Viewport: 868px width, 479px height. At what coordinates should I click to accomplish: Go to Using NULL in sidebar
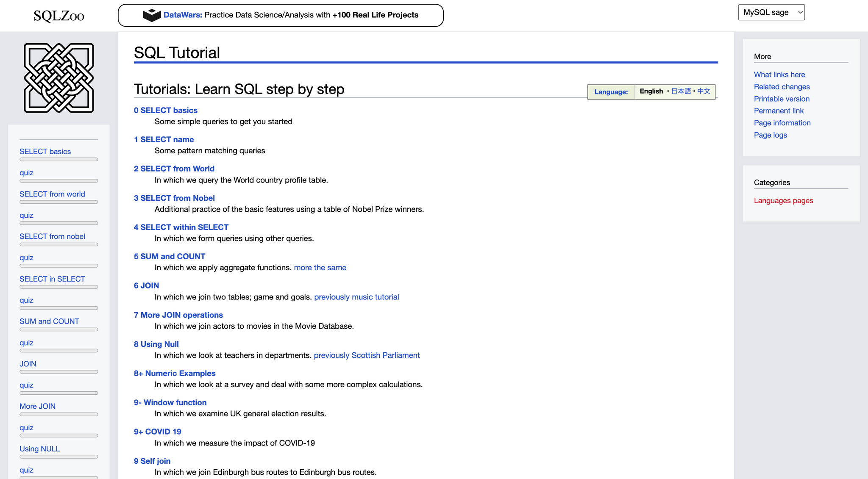coord(39,449)
